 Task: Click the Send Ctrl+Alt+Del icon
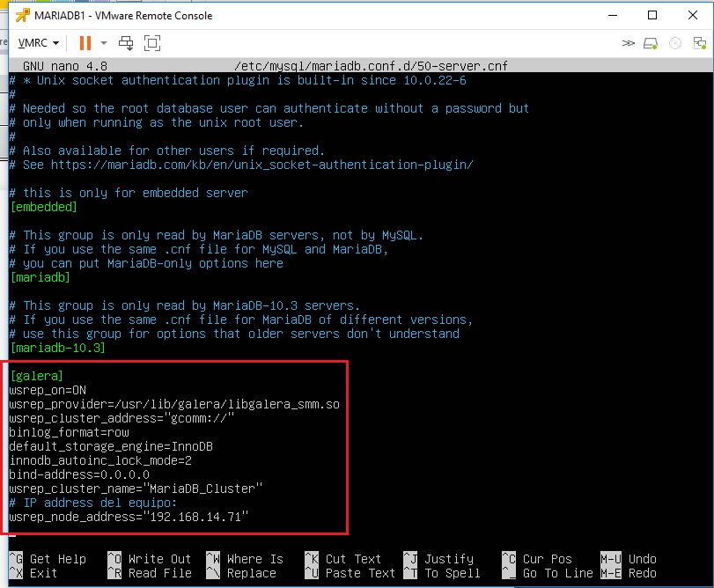click(x=126, y=43)
